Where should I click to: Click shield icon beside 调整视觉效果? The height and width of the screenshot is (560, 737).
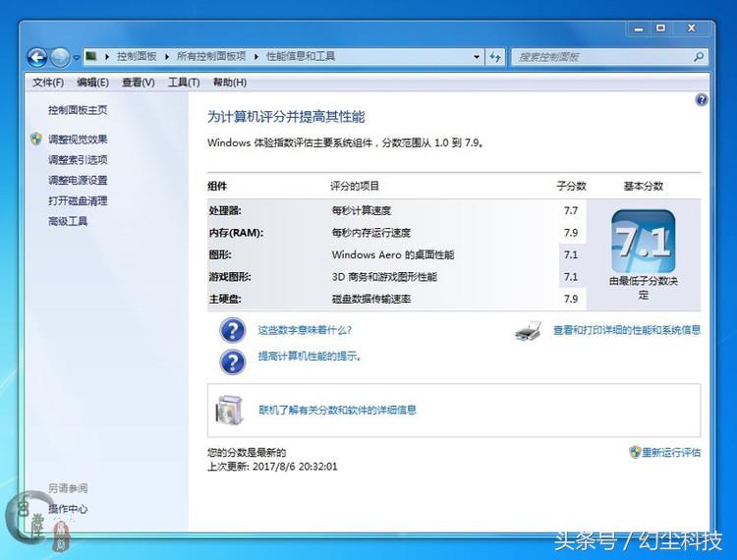coord(36,140)
